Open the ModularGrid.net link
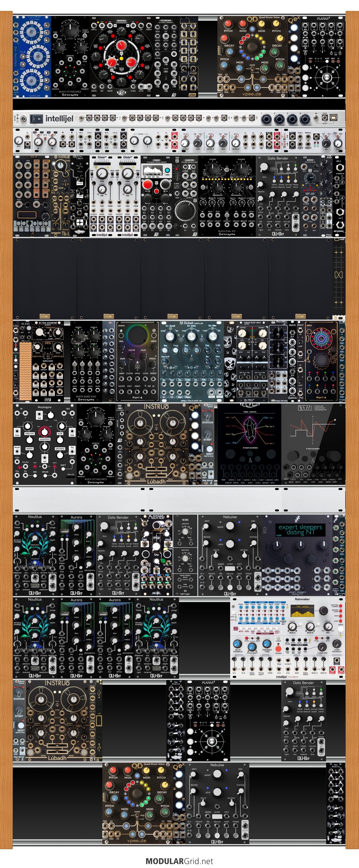The height and width of the screenshot is (868, 359). (179, 861)
